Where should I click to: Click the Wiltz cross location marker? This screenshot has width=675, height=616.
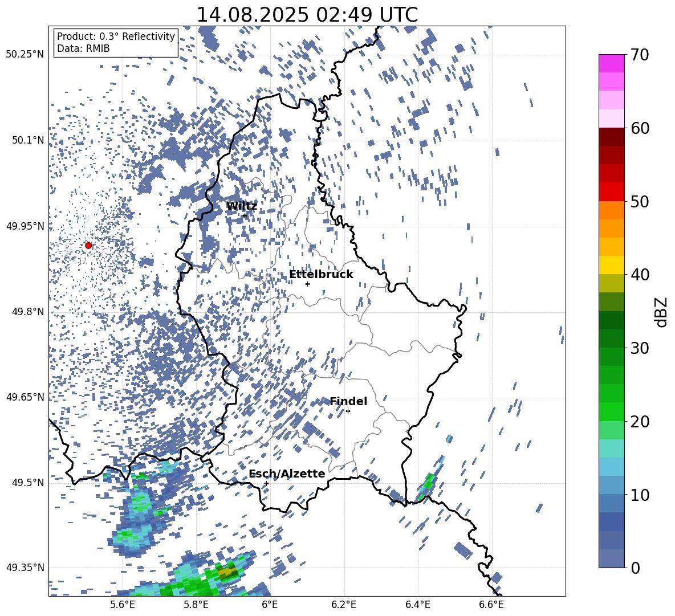coord(245,215)
